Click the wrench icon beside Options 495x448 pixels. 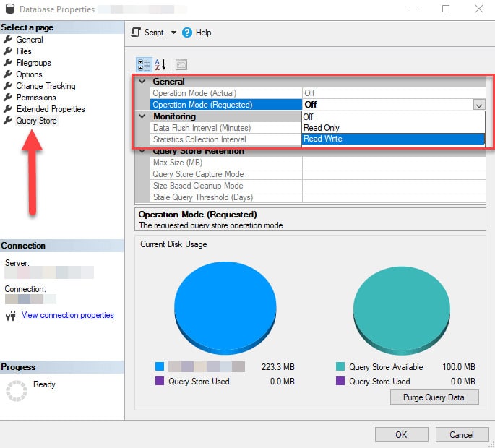click(x=8, y=74)
